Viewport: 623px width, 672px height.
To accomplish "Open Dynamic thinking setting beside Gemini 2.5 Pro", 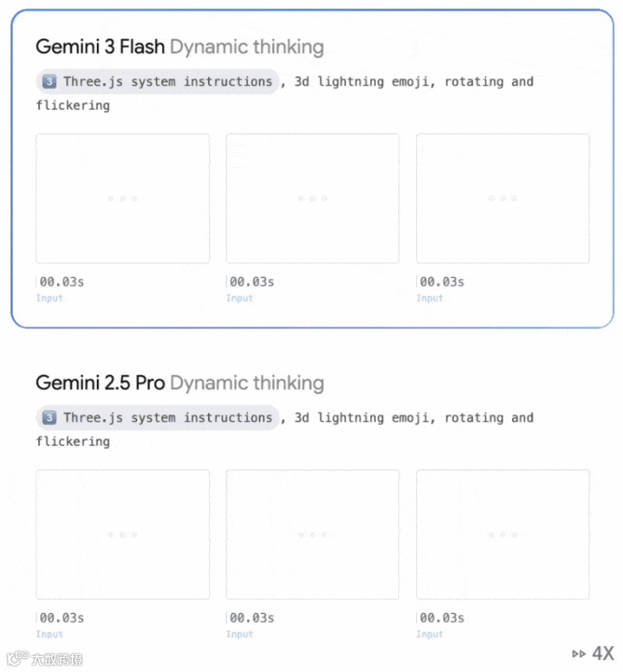I will 247,383.
